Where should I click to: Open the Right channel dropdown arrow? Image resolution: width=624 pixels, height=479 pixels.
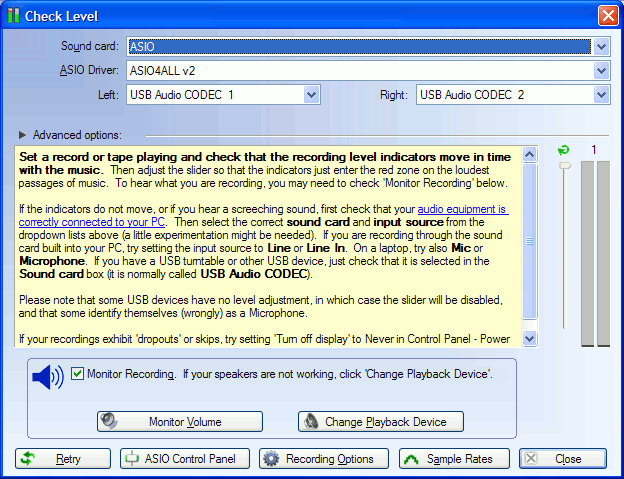point(601,95)
